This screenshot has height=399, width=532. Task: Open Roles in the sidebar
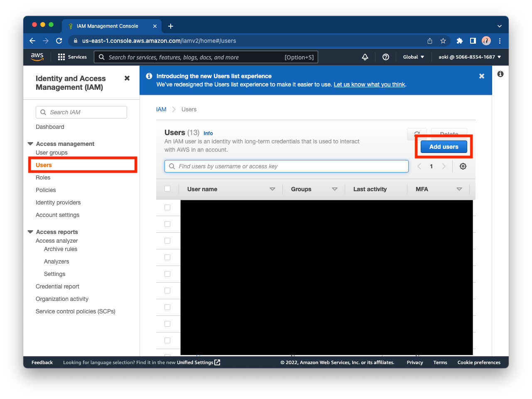coord(43,177)
